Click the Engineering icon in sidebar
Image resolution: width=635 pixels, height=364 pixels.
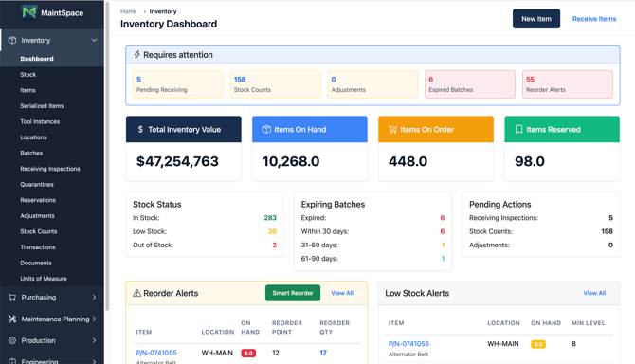click(12, 361)
